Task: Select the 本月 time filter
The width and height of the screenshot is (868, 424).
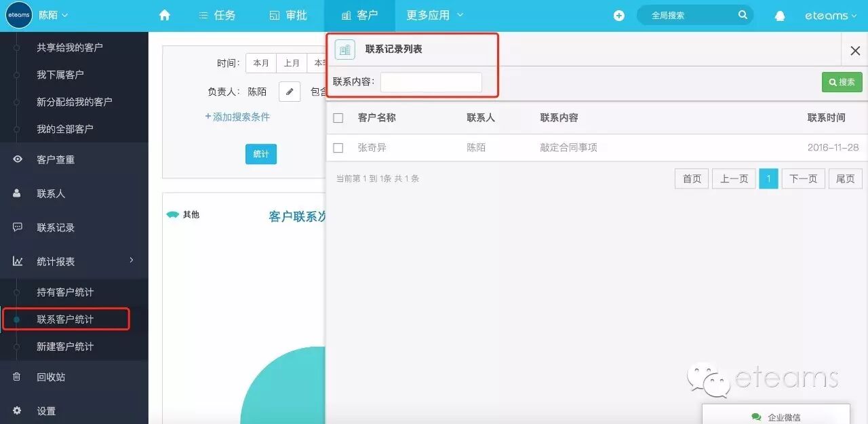Action: tap(261, 63)
